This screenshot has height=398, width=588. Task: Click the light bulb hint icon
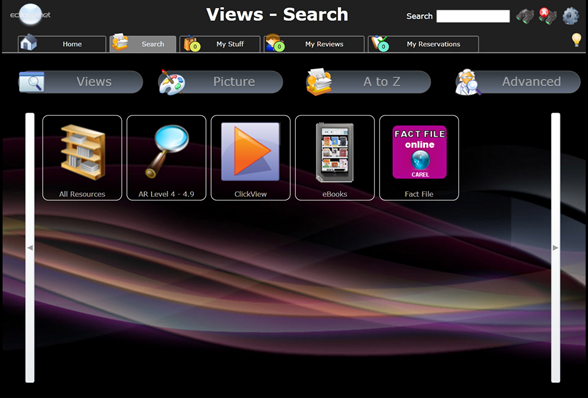click(576, 40)
